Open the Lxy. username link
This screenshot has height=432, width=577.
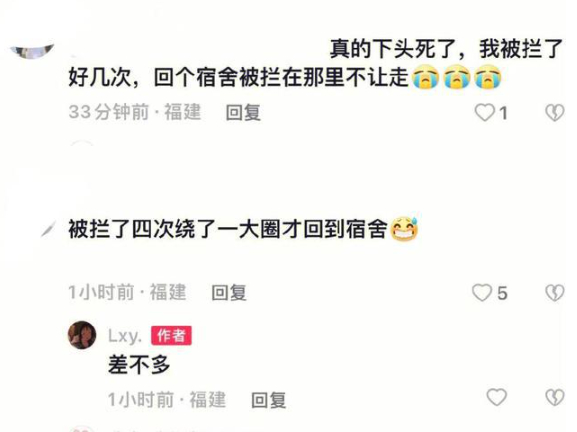tap(125, 336)
